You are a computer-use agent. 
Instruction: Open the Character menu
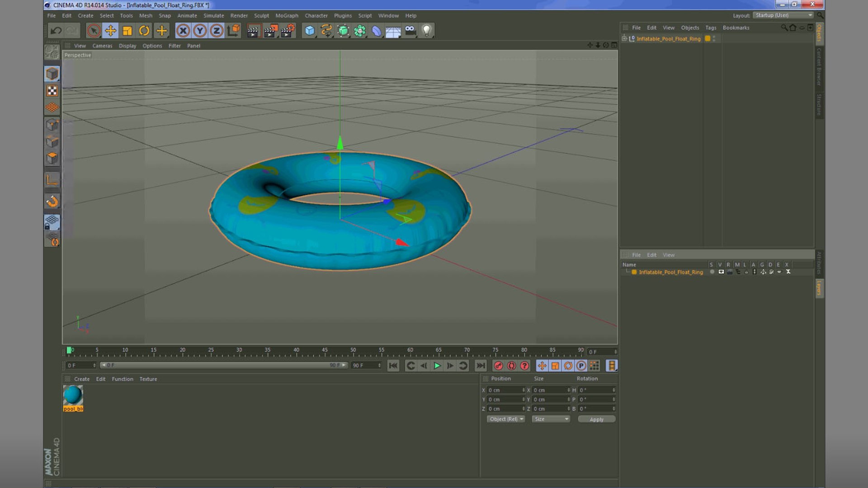click(x=316, y=16)
